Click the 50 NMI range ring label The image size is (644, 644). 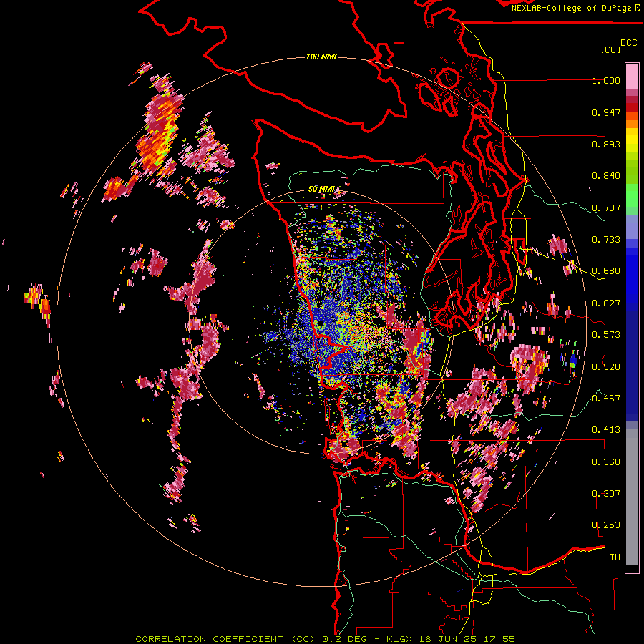(x=321, y=189)
